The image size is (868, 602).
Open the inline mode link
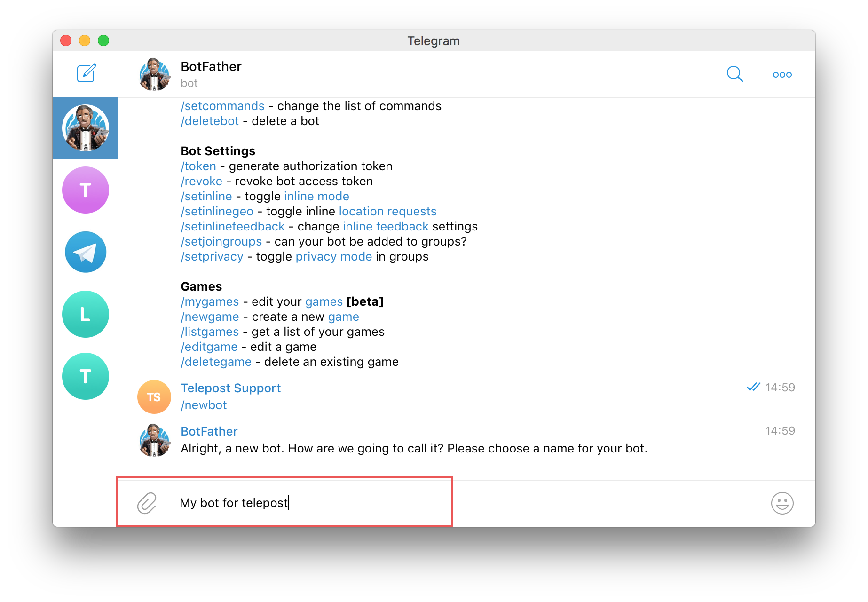pos(316,196)
